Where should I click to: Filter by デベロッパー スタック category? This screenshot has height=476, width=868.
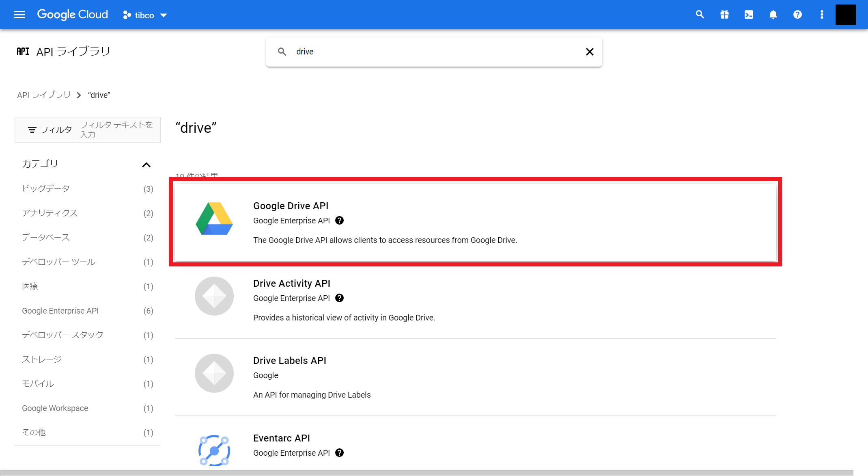pyautogui.click(x=87, y=335)
